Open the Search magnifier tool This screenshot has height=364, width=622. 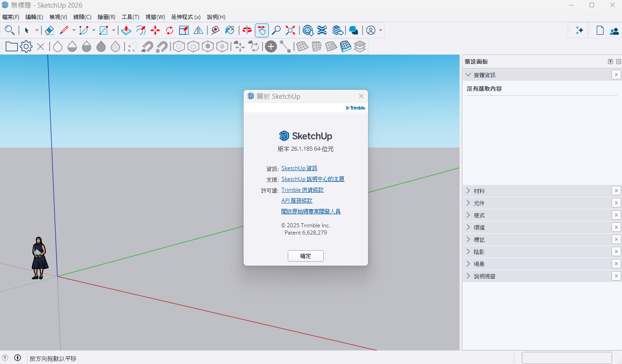coord(10,30)
